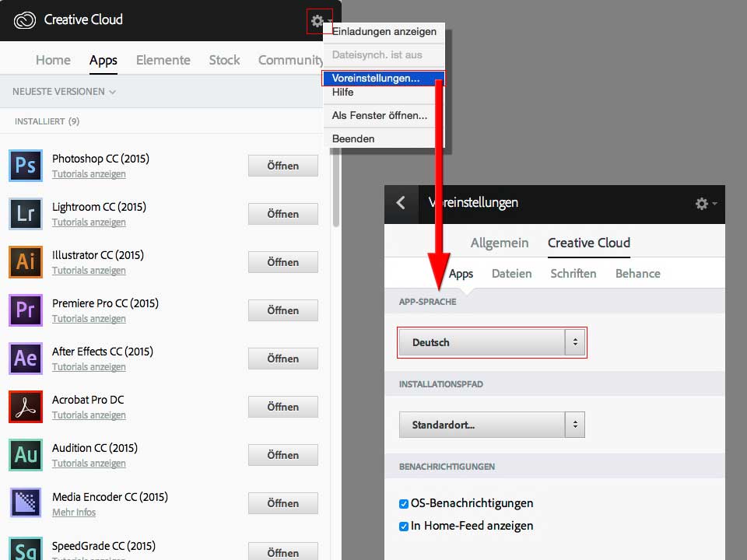Expand the Neueste Versionen filter
Screen dimensions: 747x560
click(65, 92)
